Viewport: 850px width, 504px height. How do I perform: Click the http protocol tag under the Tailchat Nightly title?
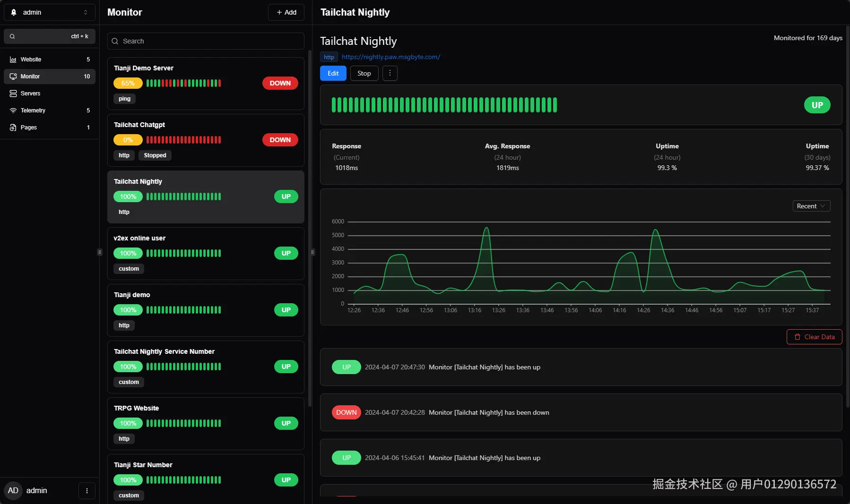click(329, 57)
